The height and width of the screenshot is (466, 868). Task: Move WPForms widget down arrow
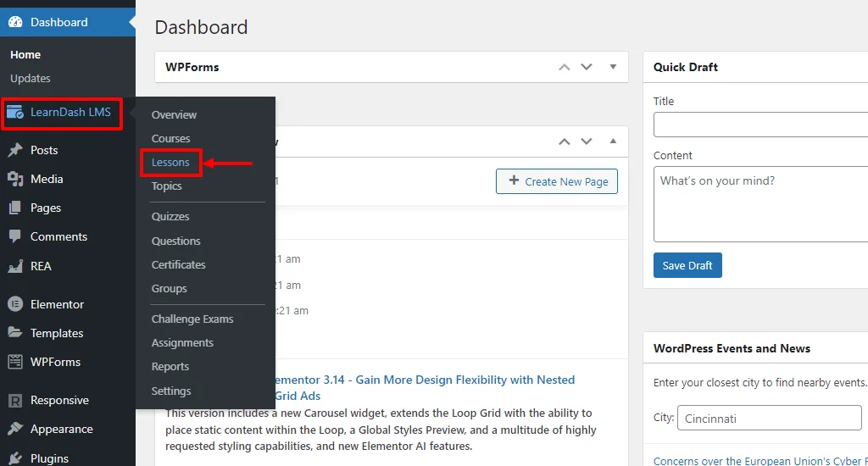pos(587,67)
